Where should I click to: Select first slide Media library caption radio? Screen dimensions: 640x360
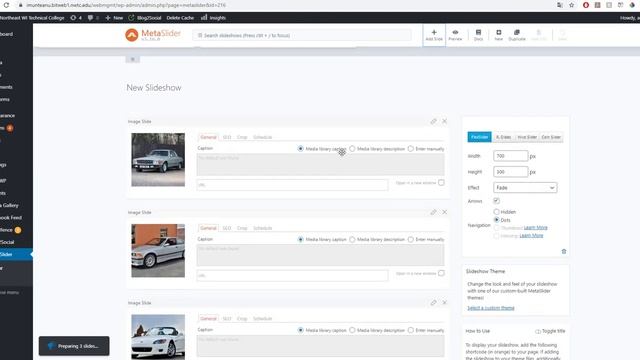[301, 149]
